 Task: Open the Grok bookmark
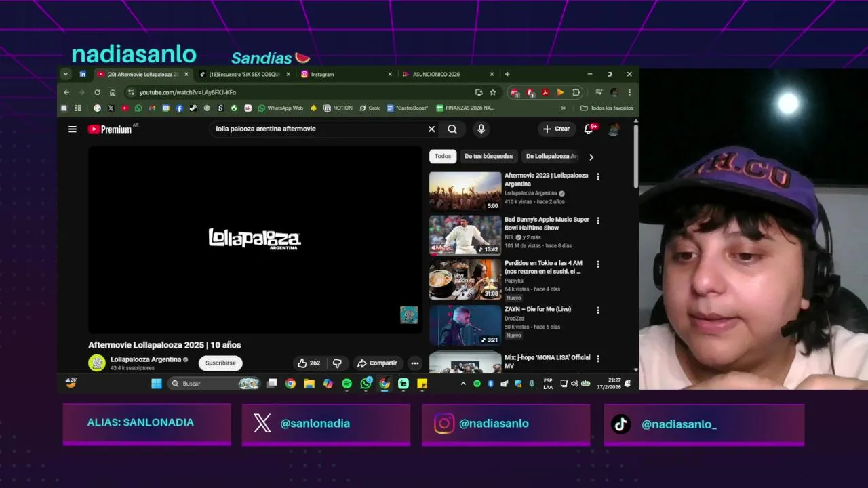(x=370, y=108)
